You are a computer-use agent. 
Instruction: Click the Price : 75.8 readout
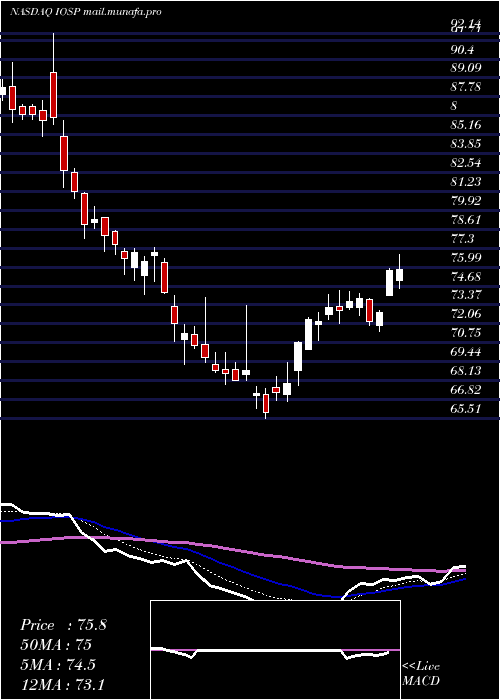[63, 625]
